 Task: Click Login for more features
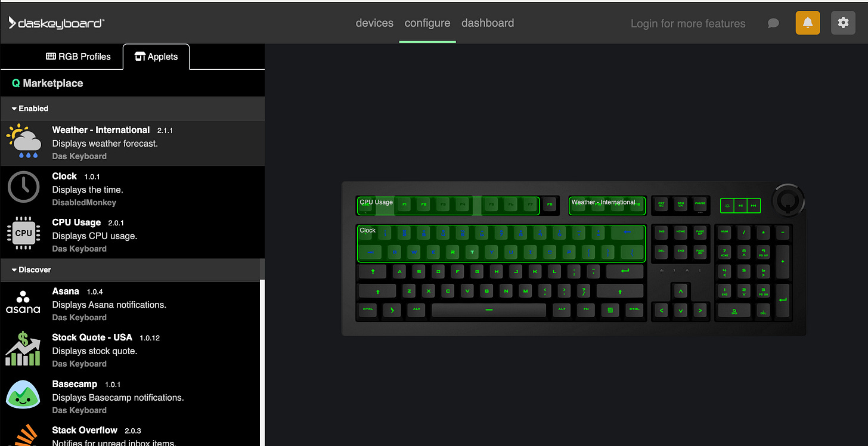688,24
